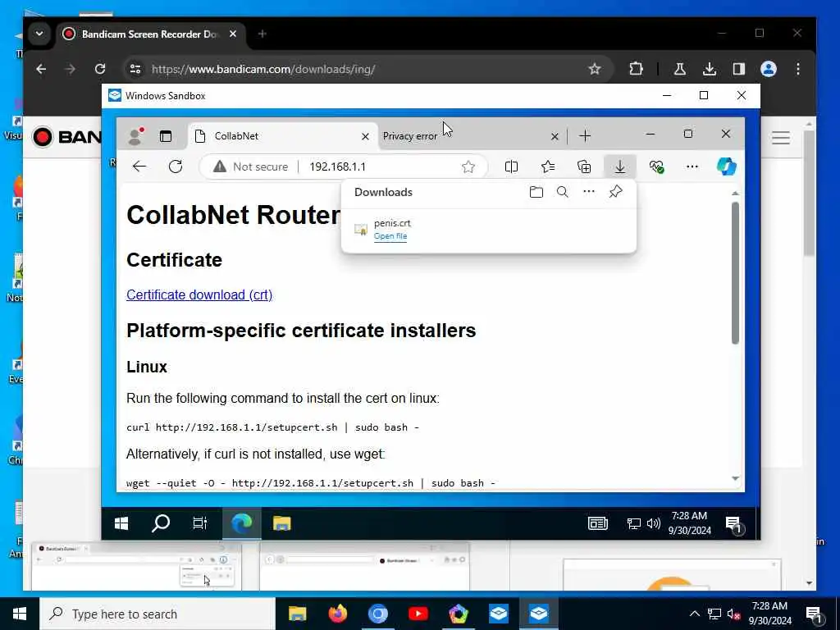Reload the Bandicam page in Chrome
840x630 pixels.
[x=99, y=69]
